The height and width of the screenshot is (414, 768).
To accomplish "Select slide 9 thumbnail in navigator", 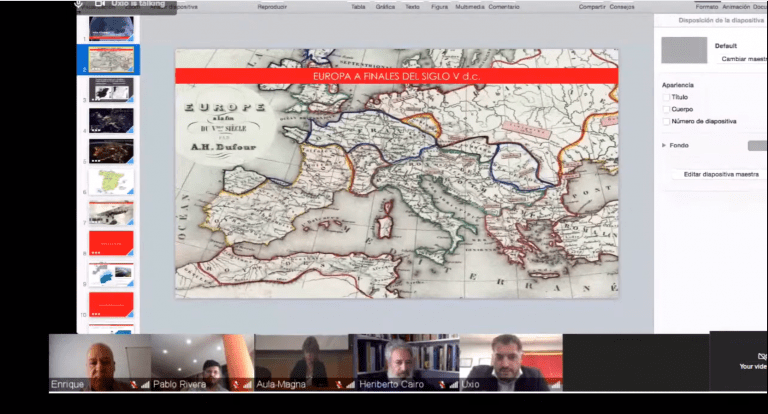I will click(x=111, y=274).
